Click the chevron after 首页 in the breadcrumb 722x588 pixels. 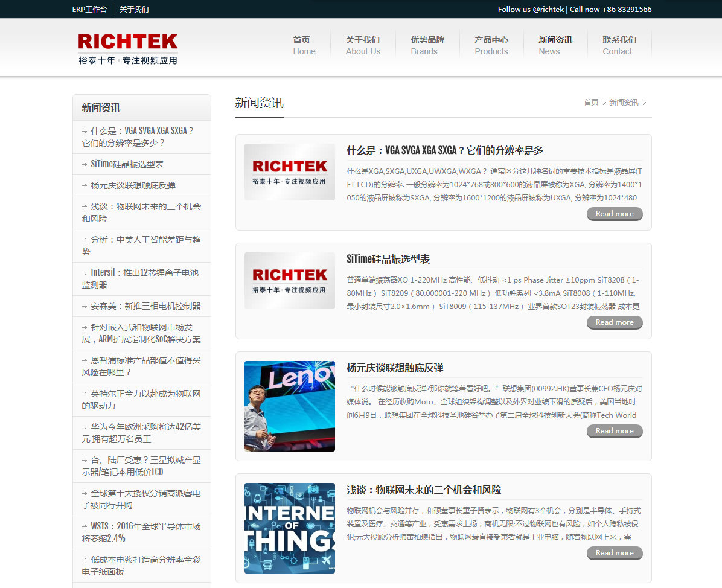pyautogui.click(x=604, y=102)
